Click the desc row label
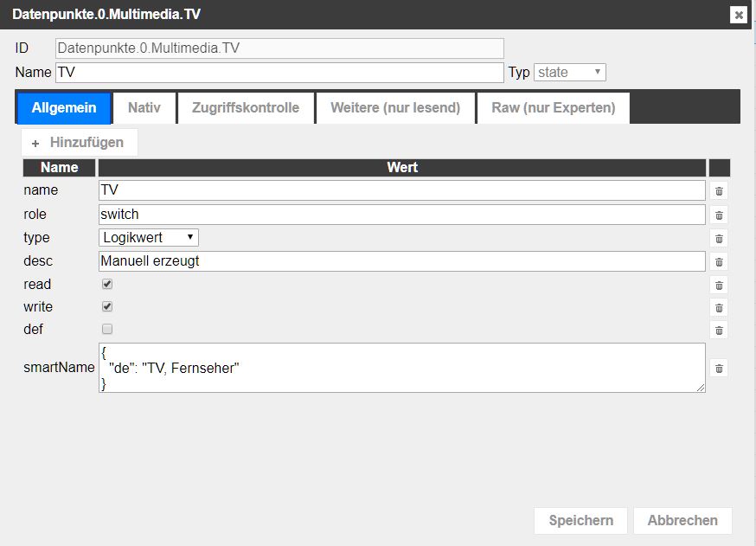Viewport: 756px width, 546px height. (37, 261)
